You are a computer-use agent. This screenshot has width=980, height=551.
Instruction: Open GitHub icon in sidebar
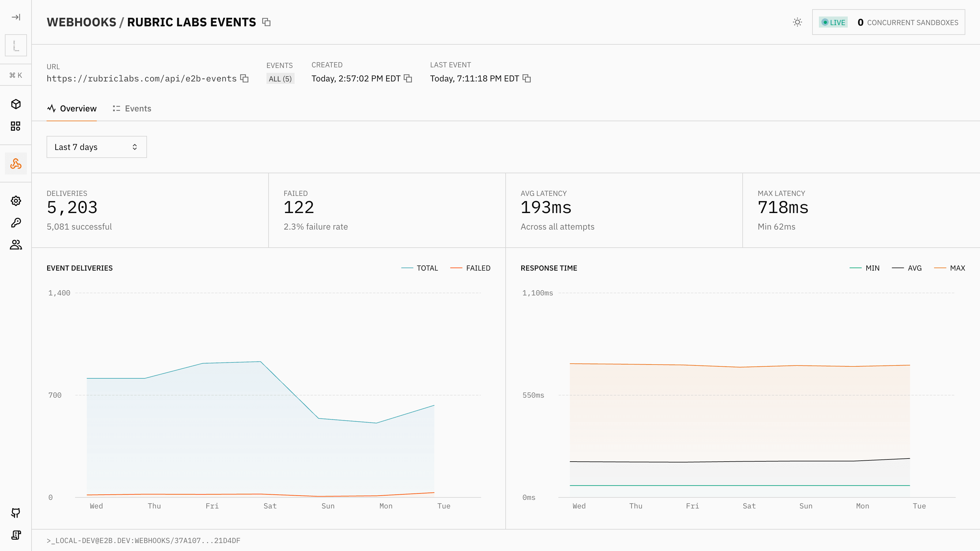tap(16, 513)
